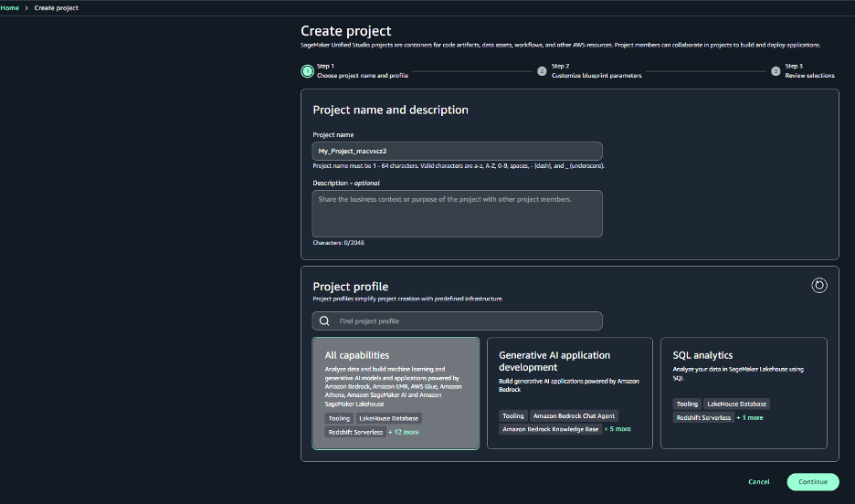855x504 pixels.
Task: Focus the Project name input field
Action: pyautogui.click(x=457, y=151)
